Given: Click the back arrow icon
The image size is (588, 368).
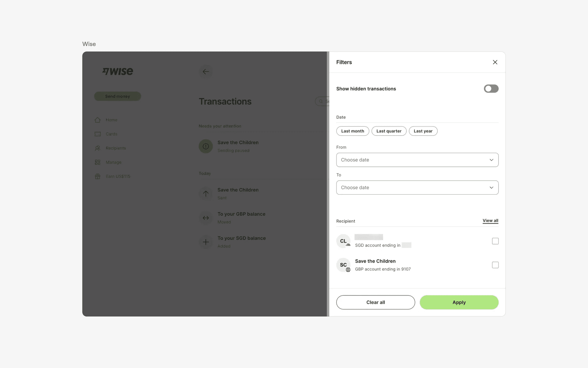Looking at the screenshot, I should 206,72.
